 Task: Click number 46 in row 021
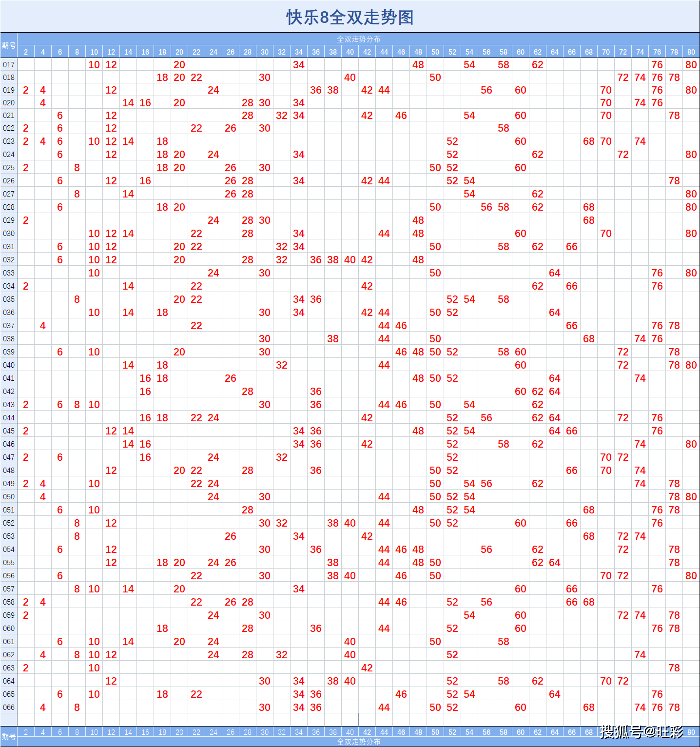[401, 116]
